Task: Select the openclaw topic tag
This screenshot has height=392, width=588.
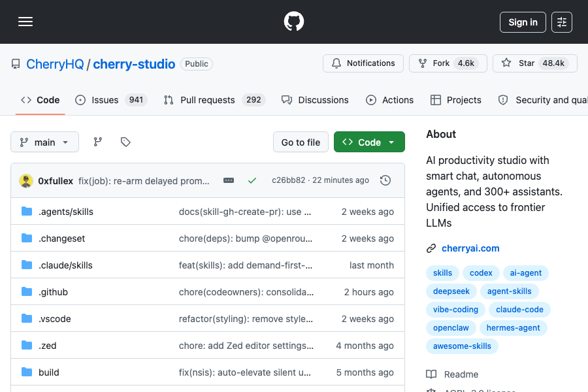Action: 451,328
